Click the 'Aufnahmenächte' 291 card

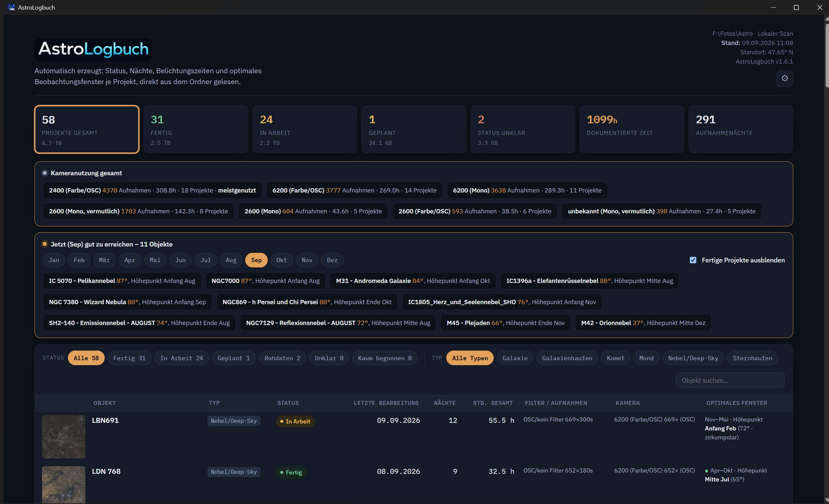[741, 129]
